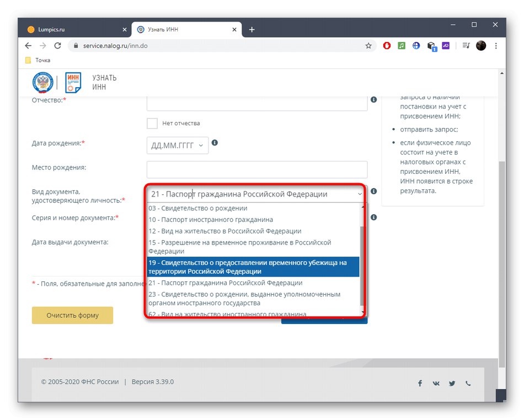
Task: Open the VK link in footer
Action: point(436,383)
